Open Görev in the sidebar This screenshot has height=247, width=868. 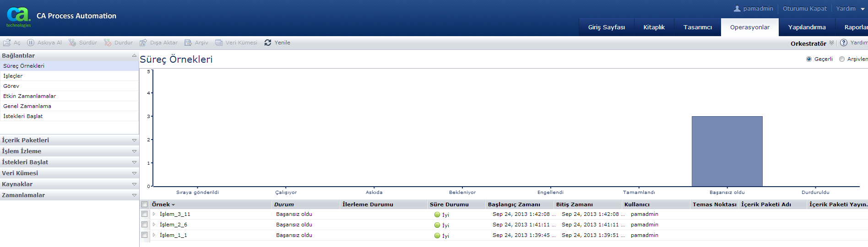coord(69,86)
